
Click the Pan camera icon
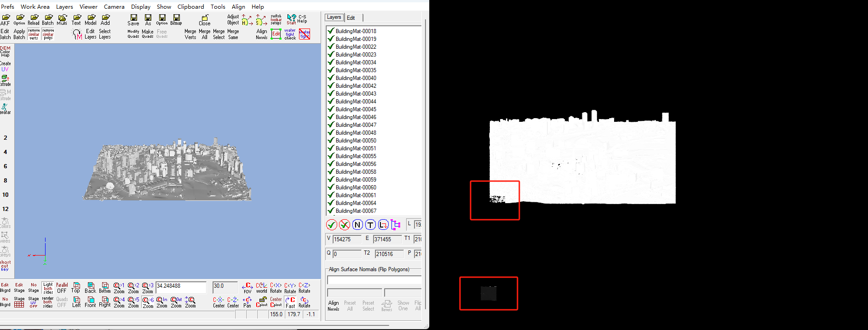(247, 302)
